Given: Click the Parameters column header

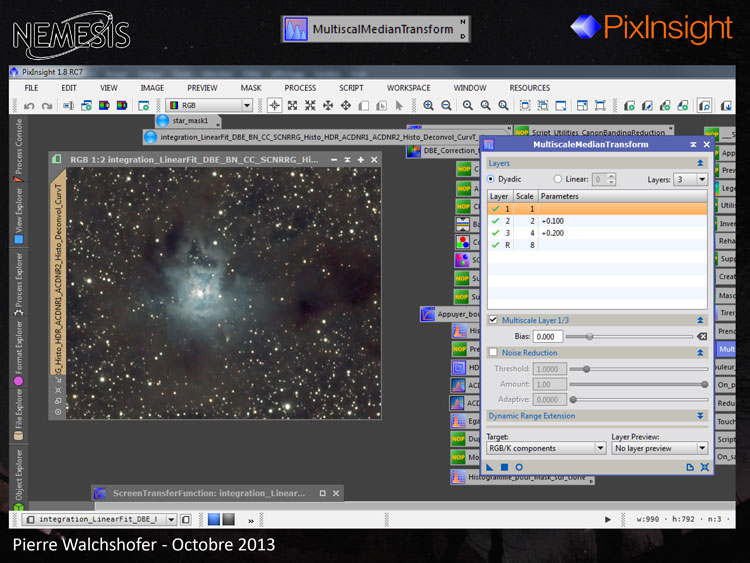Looking at the screenshot, I should pyautogui.click(x=622, y=196).
